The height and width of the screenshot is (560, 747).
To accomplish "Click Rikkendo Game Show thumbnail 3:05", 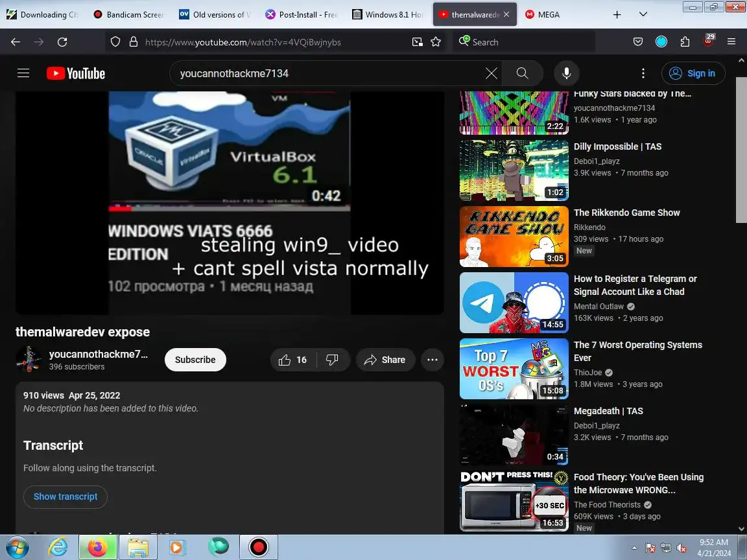I will pos(514,237).
